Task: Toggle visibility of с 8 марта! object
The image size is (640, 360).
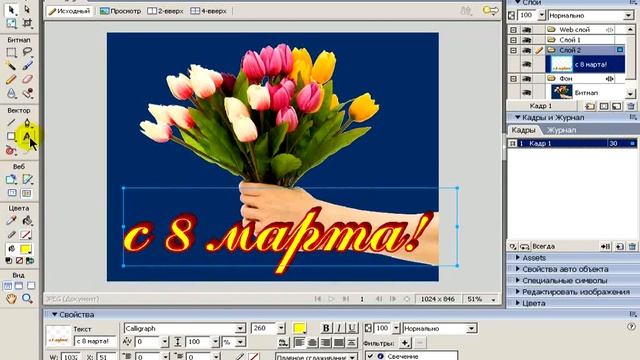Action: 527,64
